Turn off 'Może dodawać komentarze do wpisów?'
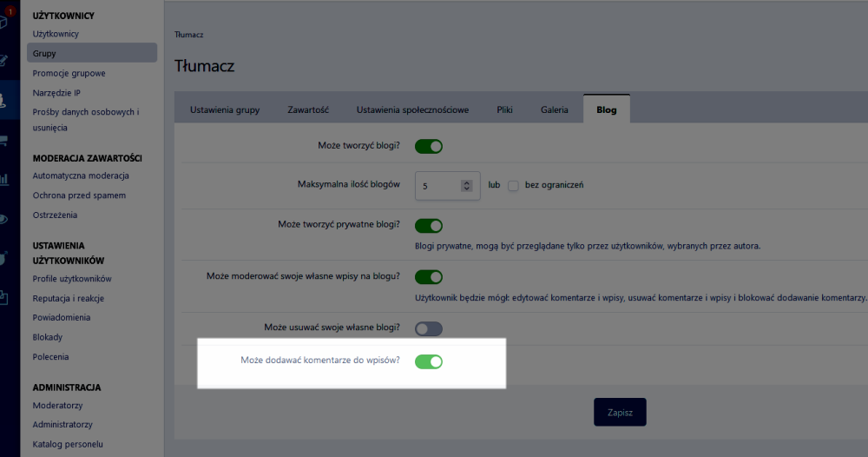This screenshot has height=457, width=868. tap(429, 361)
